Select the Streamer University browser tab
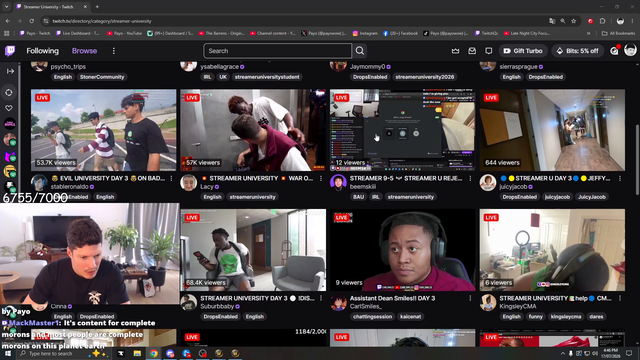 (51, 7)
